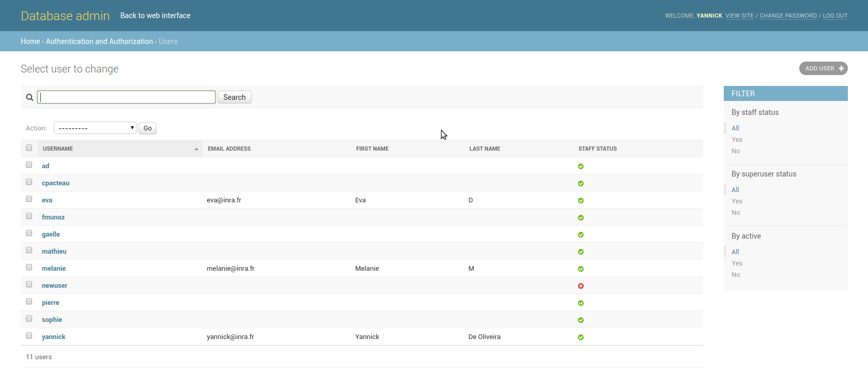Filter superuser status by No
The width and height of the screenshot is (868, 382).
tap(736, 213)
